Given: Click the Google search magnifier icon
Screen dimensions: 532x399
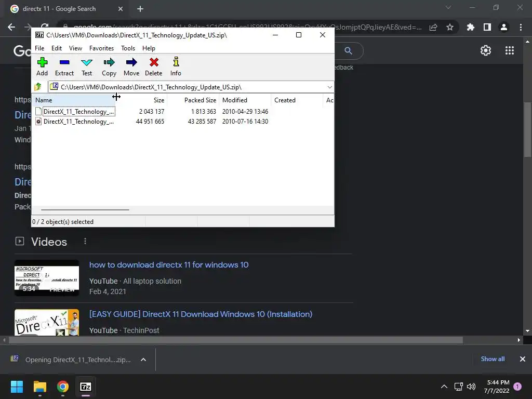Looking at the screenshot, I should pyautogui.click(x=348, y=51).
